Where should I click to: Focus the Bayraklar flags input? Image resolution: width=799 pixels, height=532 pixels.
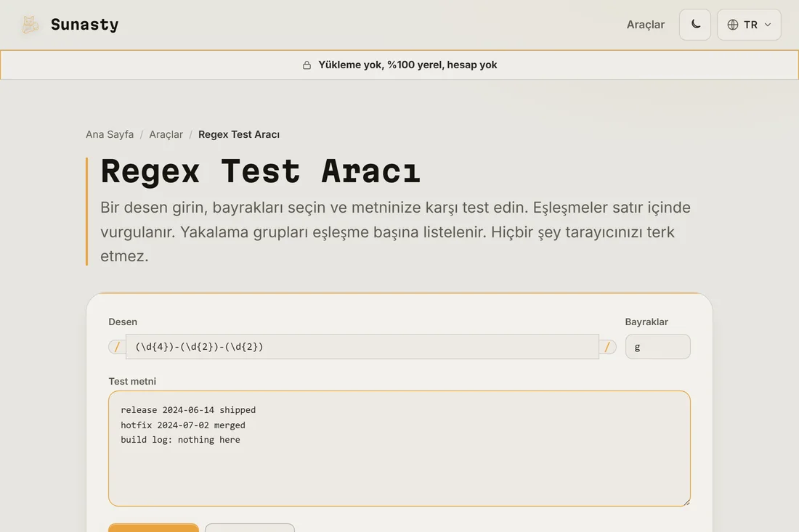(x=658, y=347)
